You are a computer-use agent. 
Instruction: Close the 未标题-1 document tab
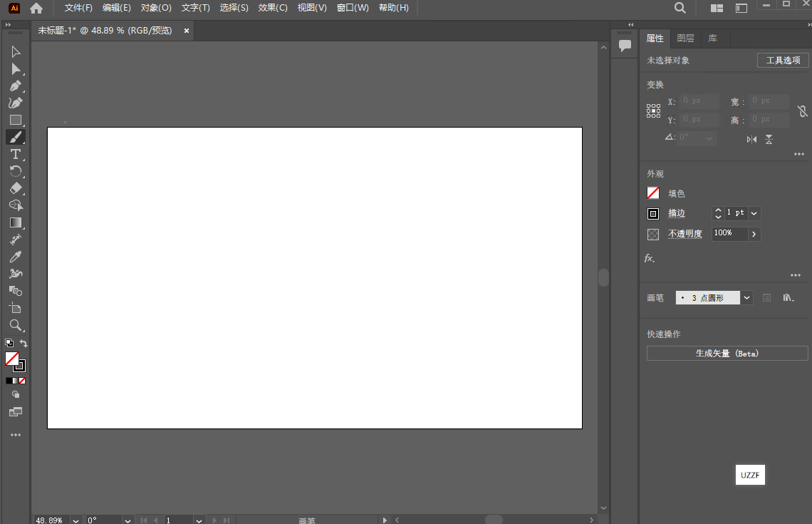tap(187, 31)
